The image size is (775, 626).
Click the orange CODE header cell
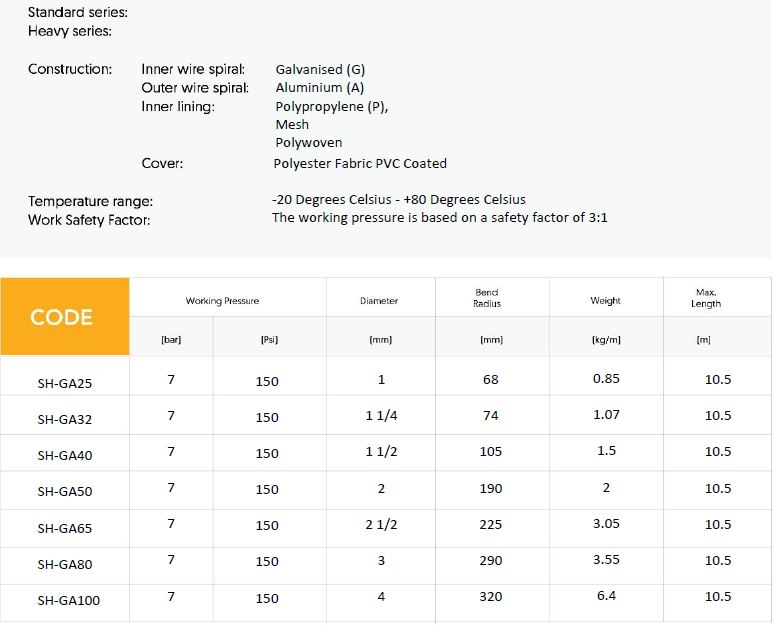tap(62, 317)
